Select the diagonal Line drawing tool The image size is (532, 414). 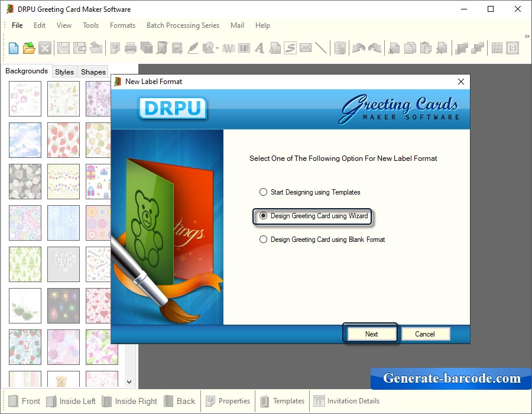[x=321, y=48]
